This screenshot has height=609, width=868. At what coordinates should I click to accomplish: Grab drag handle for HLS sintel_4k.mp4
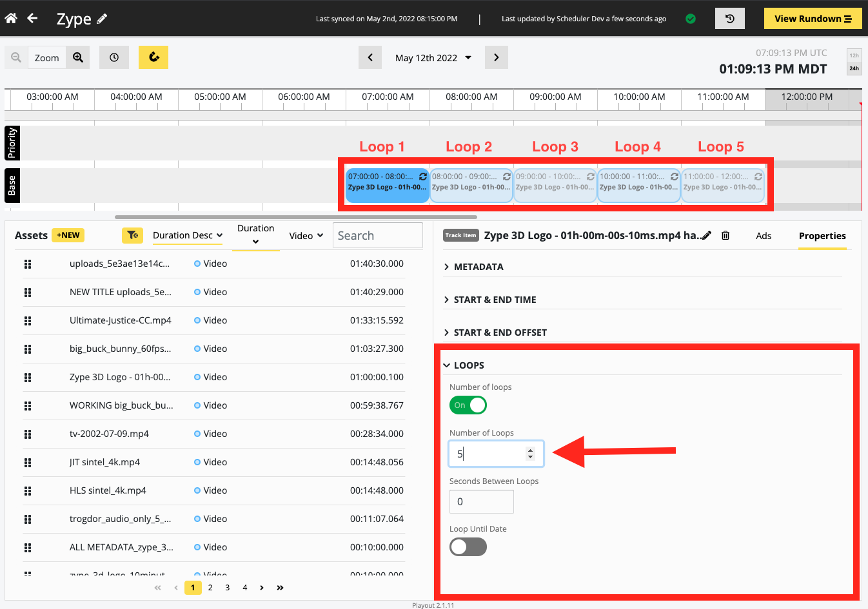(x=28, y=490)
